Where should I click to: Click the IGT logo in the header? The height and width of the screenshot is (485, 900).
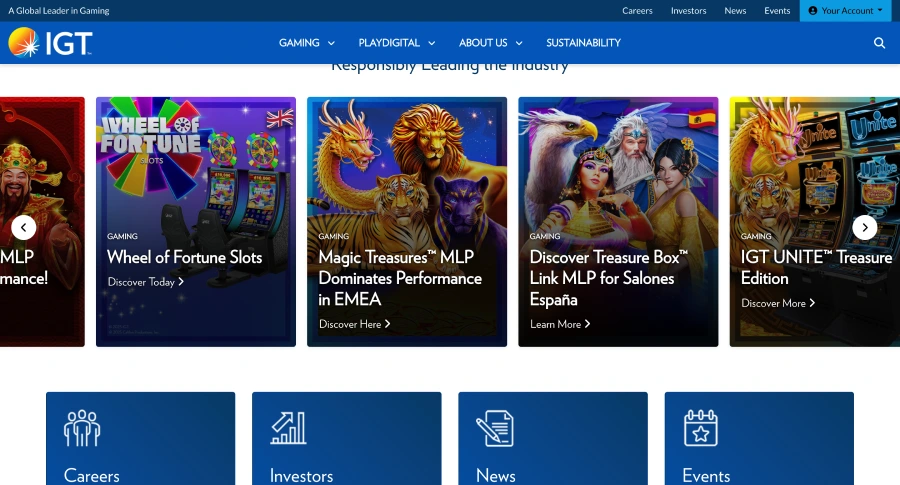click(x=50, y=43)
